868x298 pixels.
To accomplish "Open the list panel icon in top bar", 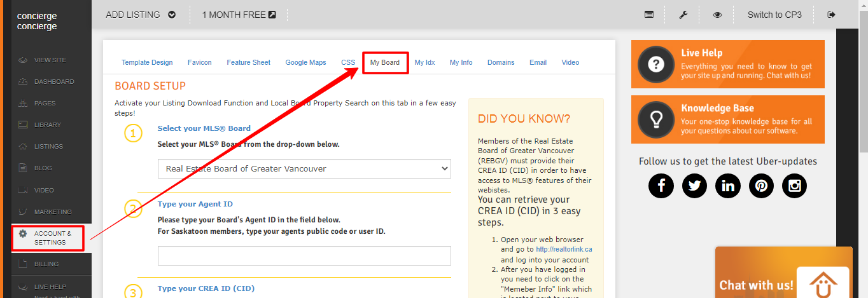I will tap(648, 15).
